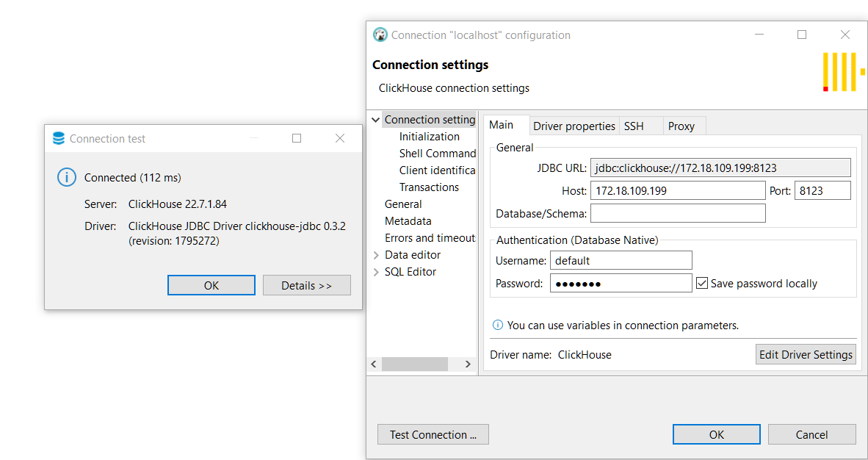Click the Port input field
The width and height of the screenshot is (868, 460).
822,190
